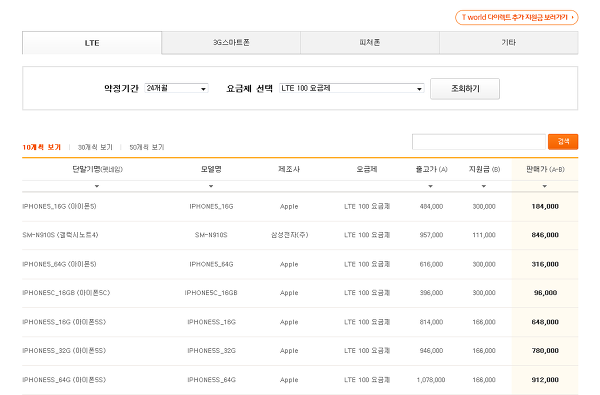Screen dimensions: 600x395
Task: Click the 판매가 (A-B) column header
Action: pos(545,169)
